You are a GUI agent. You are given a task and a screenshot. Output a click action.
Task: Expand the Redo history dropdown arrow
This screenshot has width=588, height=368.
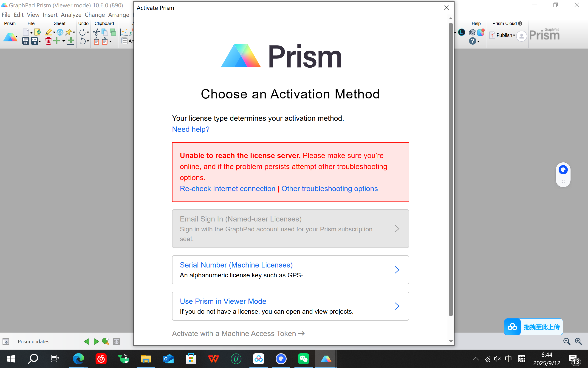[88, 32]
